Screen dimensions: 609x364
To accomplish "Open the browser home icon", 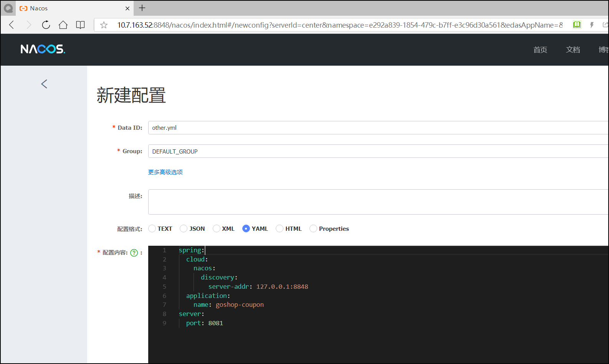I will [63, 25].
